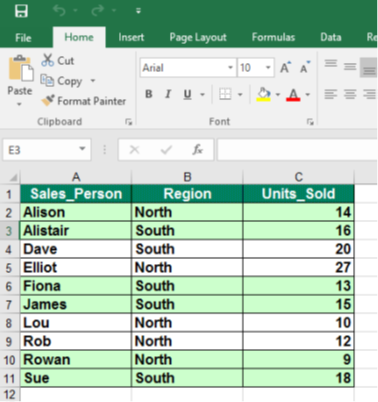Click the Copy button
The image size is (378, 402).
point(61,81)
